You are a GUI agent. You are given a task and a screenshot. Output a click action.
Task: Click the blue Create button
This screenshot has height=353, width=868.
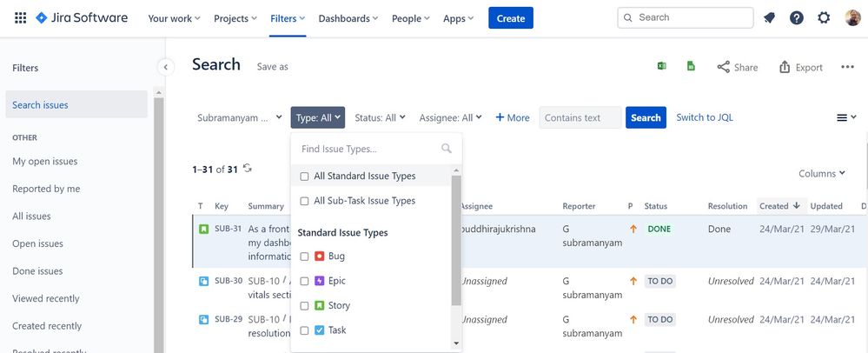click(x=511, y=18)
